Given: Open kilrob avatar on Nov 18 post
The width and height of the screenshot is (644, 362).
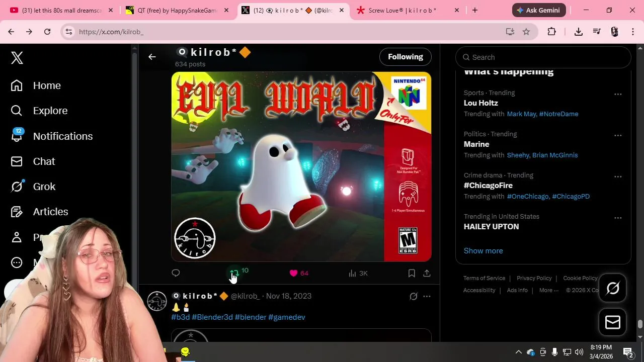Looking at the screenshot, I should 157,301.
